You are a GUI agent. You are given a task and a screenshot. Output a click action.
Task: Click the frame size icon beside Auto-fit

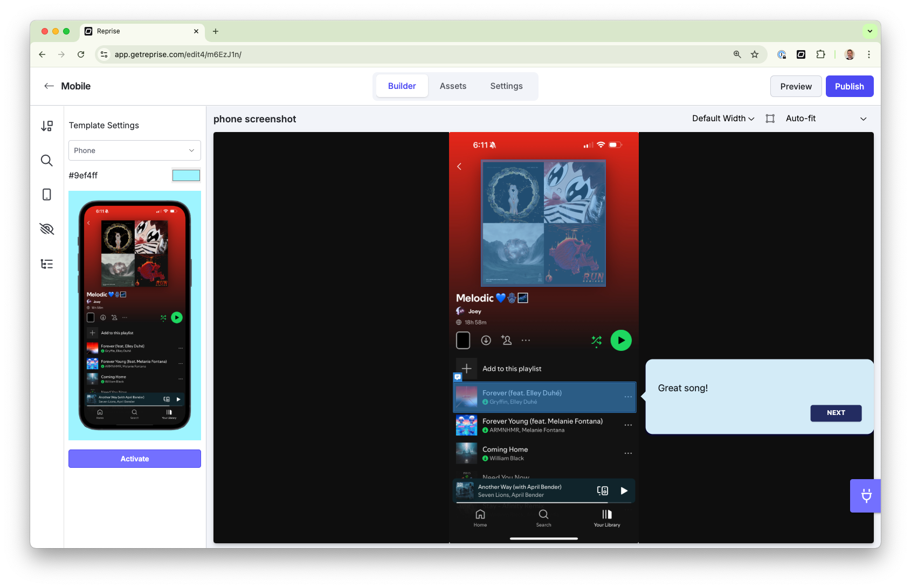(x=770, y=119)
